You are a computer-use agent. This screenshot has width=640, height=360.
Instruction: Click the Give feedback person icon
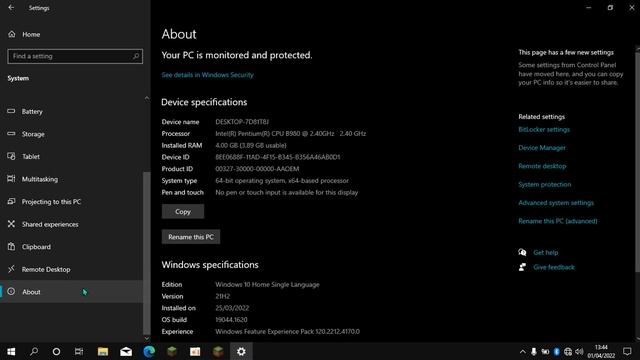pos(522,267)
